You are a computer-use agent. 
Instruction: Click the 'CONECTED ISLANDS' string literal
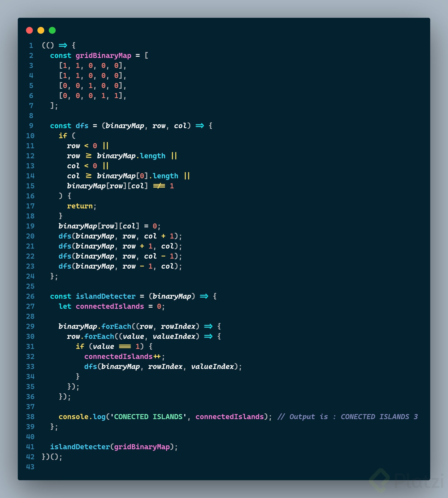pyautogui.click(x=148, y=417)
